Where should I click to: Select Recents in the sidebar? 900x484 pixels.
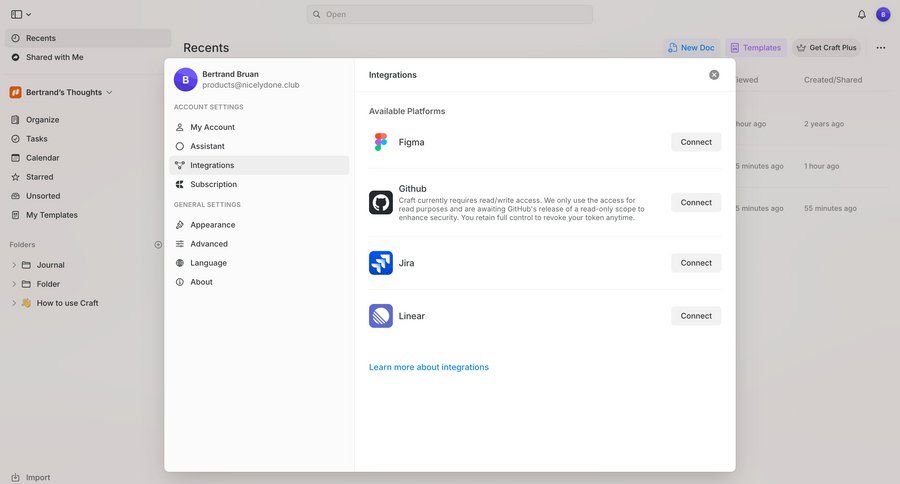tap(88, 38)
